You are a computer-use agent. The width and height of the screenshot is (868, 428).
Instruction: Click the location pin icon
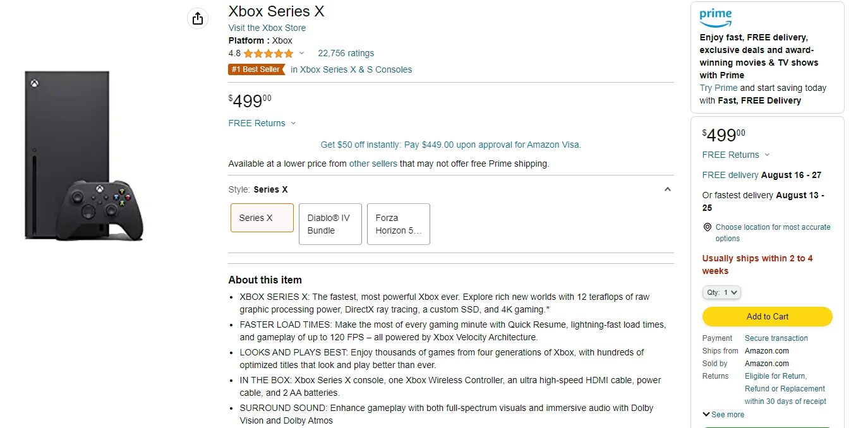click(707, 227)
